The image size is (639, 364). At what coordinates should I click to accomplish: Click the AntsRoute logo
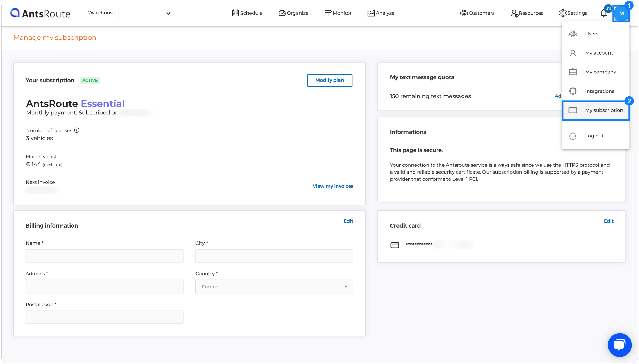(x=40, y=13)
